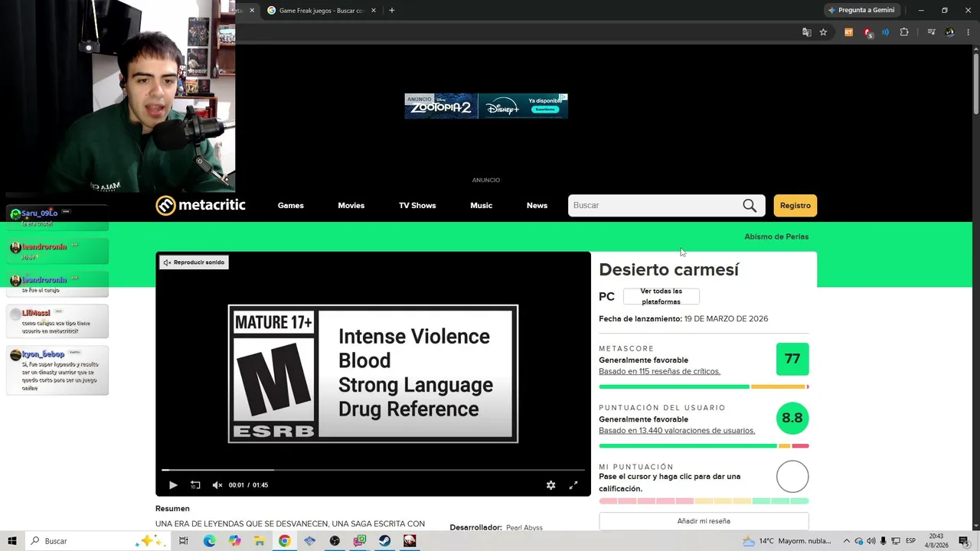This screenshot has height=551, width=980.
Task: Open the pink chat app in the taskbar
Action: pos(360,541)
